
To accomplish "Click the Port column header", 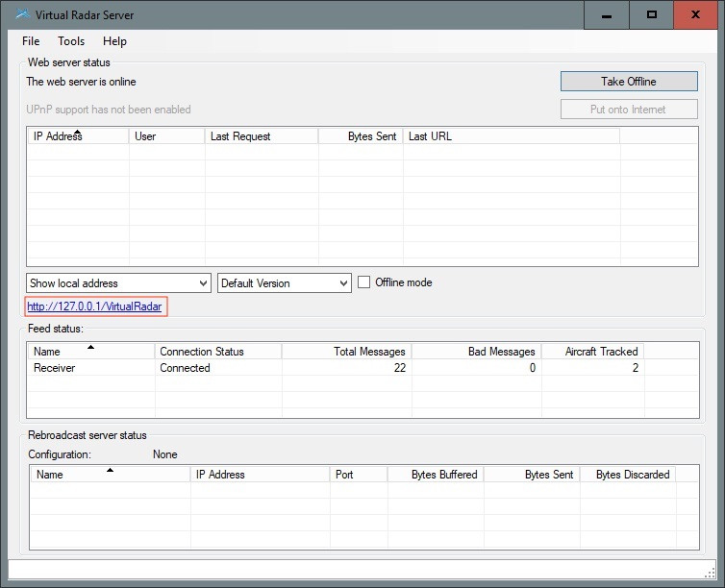I will [x=359, y=475].
